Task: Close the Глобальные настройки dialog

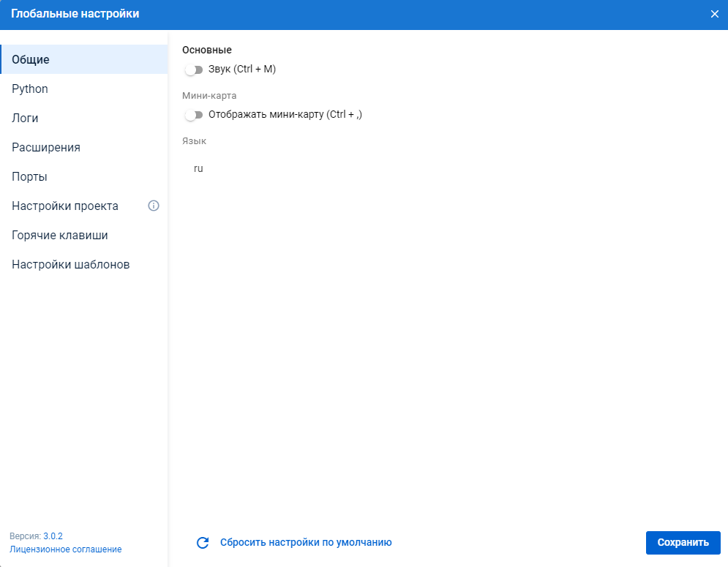Action: (715, 14)
